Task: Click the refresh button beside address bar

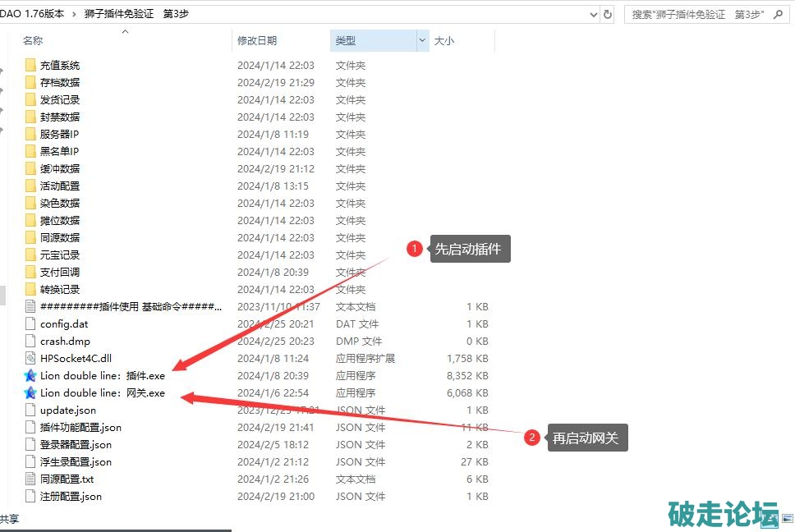Action: coord(608,15)
